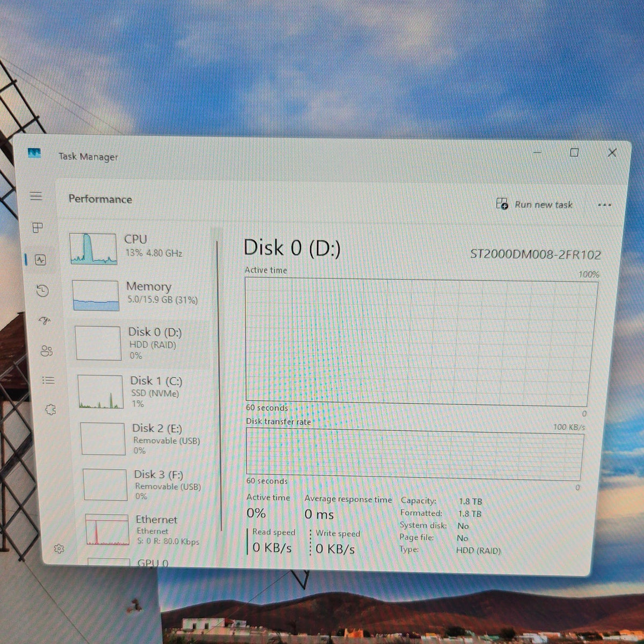Click the System disk label

tap(423, 525)
